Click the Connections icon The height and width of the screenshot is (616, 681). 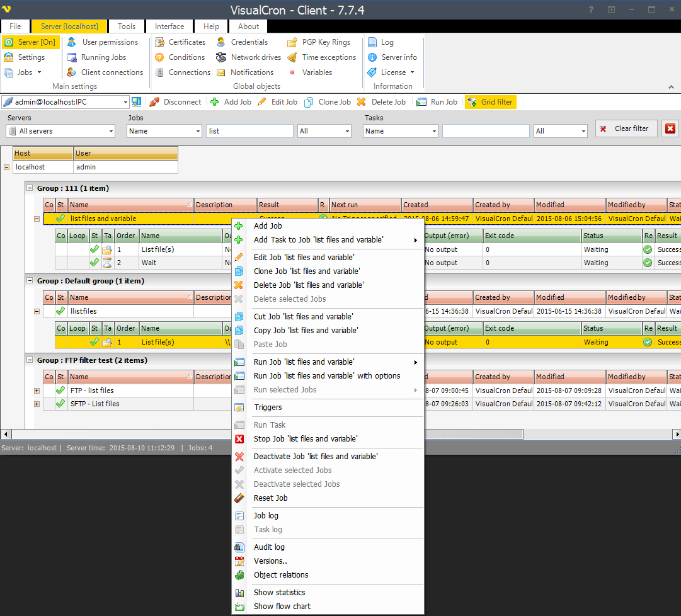(160, 72)
